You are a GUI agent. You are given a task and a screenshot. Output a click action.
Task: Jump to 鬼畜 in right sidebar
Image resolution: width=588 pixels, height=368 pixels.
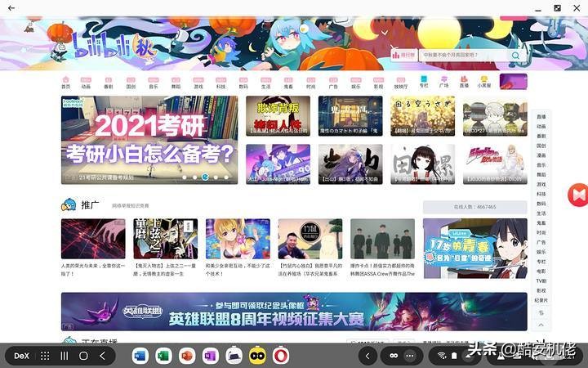(x=541, y=223)
